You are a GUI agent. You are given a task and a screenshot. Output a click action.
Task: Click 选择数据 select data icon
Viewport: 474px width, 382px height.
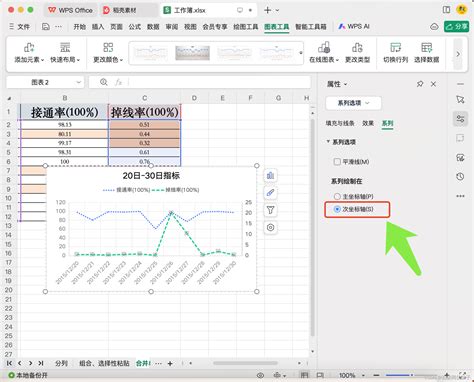426,52
